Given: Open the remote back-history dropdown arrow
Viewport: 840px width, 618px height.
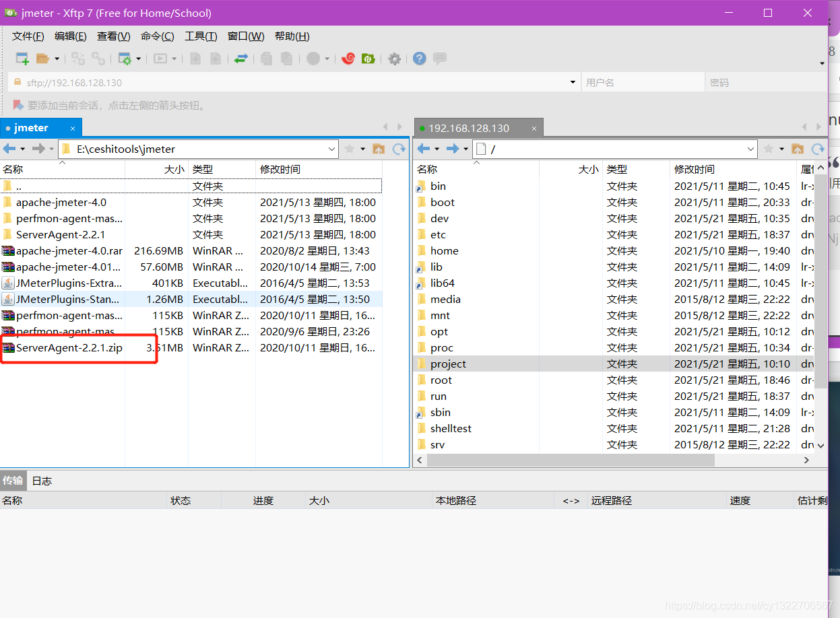Looking at the screenshot, I should [x=437, y=149].
